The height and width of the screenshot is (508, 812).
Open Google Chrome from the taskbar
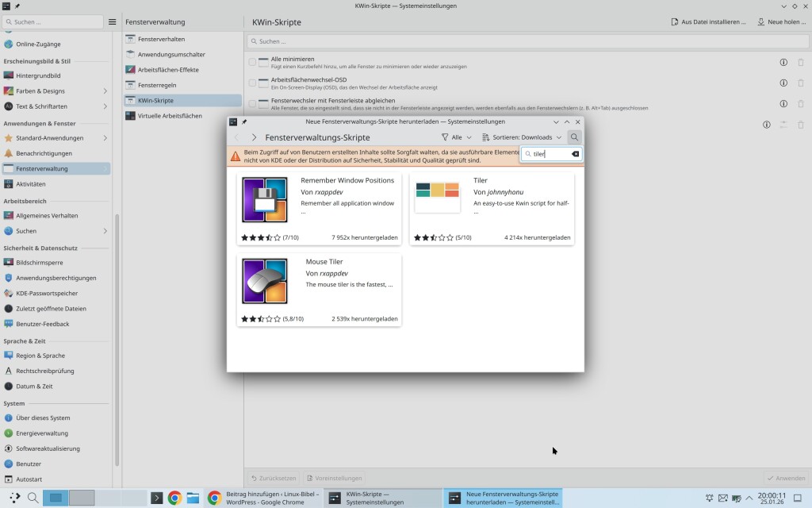coord(174,498)
